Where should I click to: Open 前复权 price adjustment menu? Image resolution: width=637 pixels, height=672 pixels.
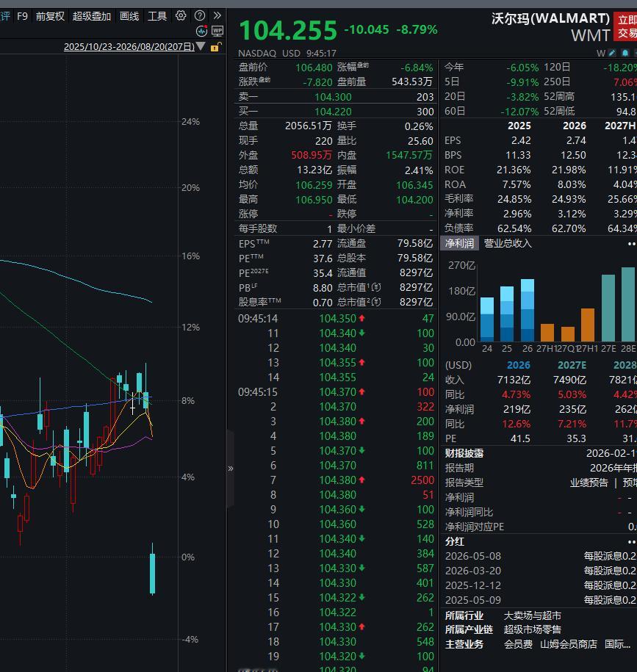tap(50, 16)
